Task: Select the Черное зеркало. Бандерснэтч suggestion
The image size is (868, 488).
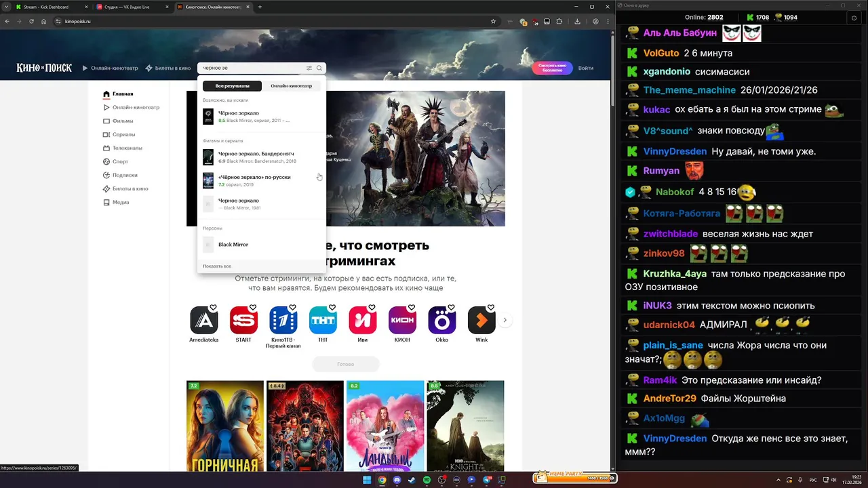Action: [261, 157]
